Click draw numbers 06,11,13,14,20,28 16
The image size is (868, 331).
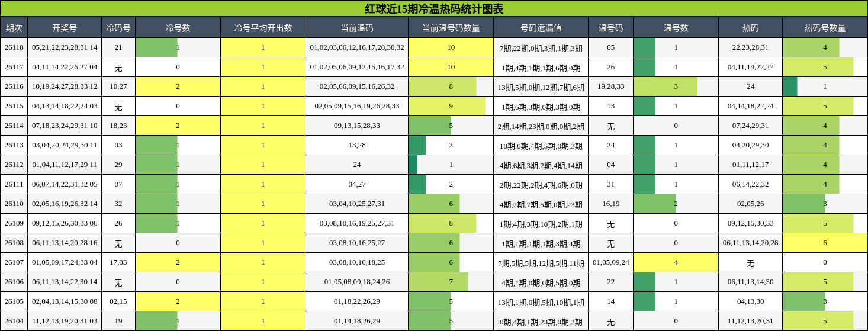(65, 243)
